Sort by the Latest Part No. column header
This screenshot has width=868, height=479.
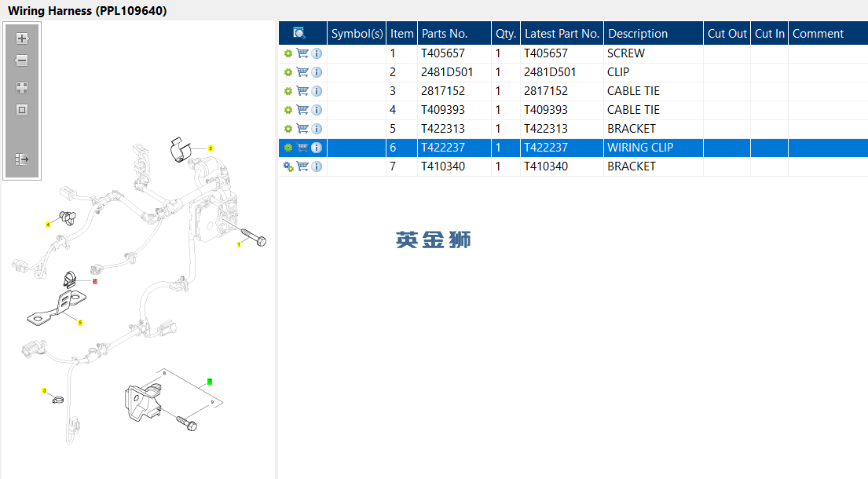click(562, 33)
